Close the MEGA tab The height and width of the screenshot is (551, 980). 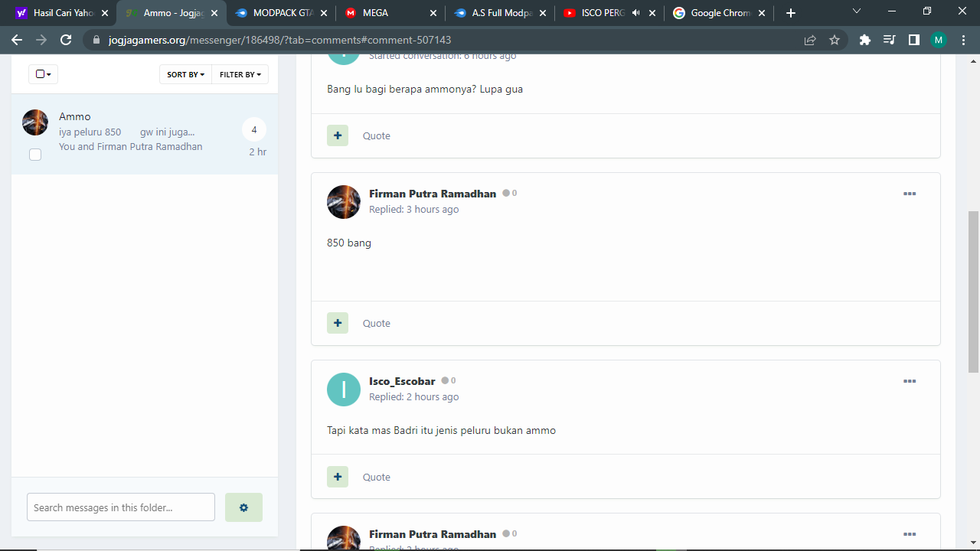tap(433, 13)
